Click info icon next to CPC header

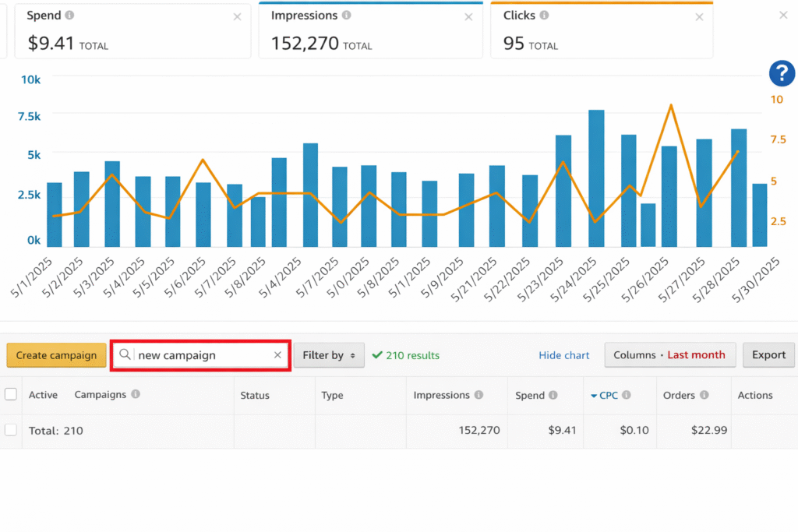click(x=627, y=395)
